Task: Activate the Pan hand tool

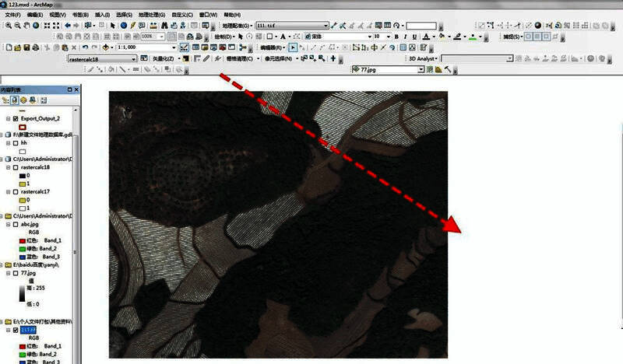Action: point(27,26)
